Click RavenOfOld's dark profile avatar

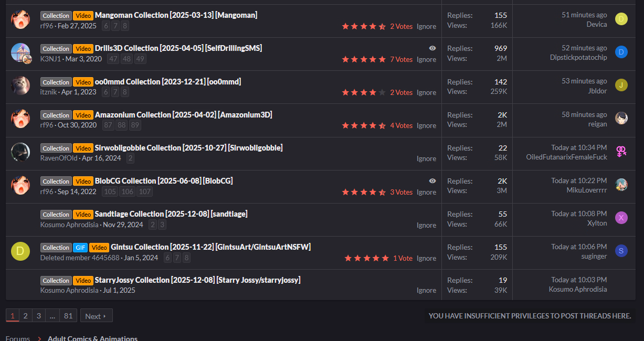point(20,152)
